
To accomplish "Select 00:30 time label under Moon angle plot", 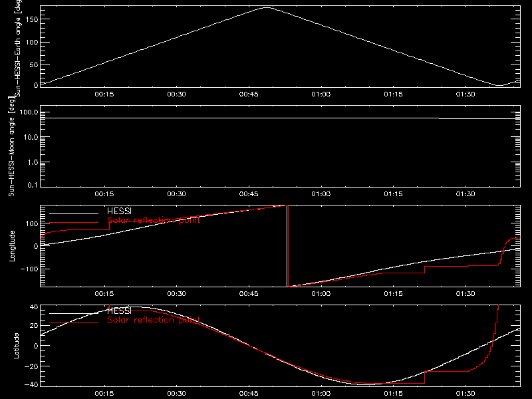I will 176,194.
